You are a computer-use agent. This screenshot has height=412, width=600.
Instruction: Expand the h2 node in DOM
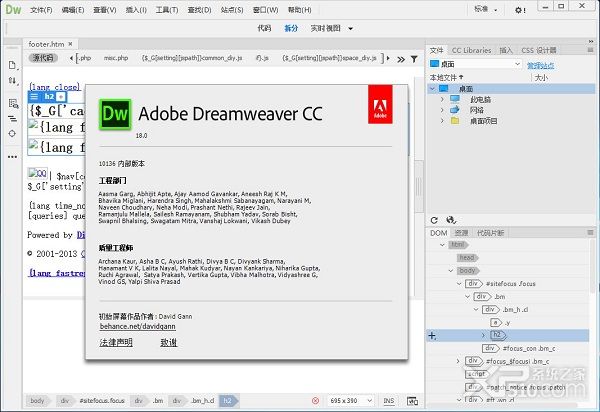[x=483, y=335]
